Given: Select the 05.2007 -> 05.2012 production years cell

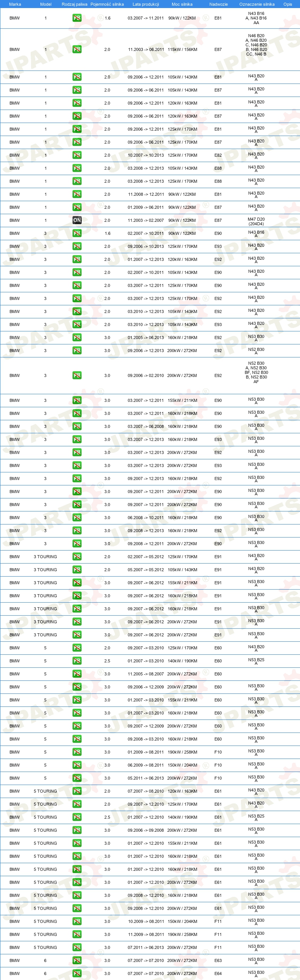Looking at the screenshot, I should point(146,570).
